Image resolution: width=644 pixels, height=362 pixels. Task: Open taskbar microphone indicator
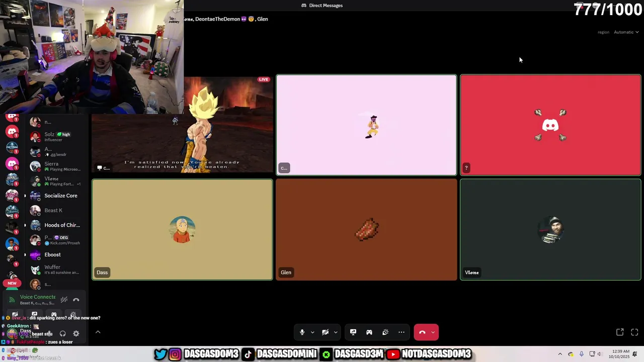(581, 354)
